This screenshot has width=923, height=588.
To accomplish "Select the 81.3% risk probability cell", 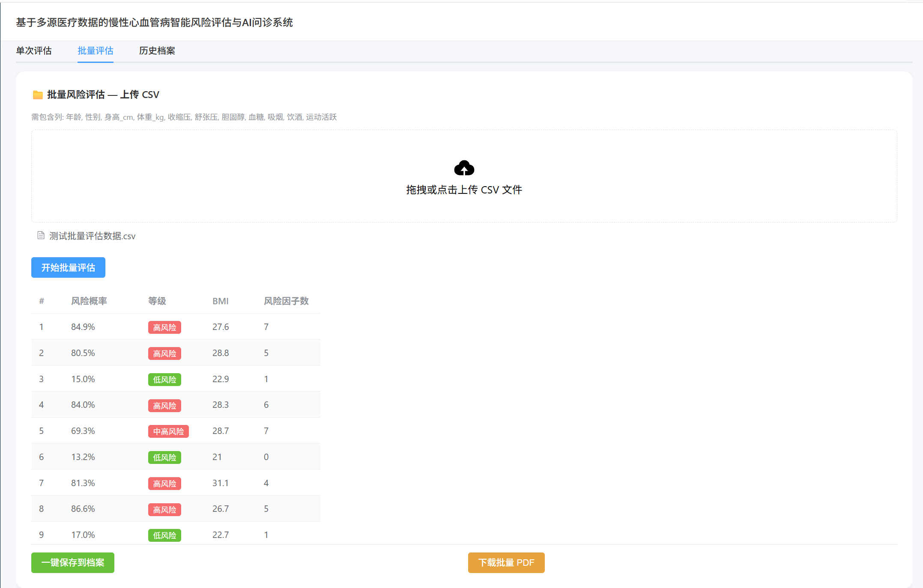I will (83, 483).
